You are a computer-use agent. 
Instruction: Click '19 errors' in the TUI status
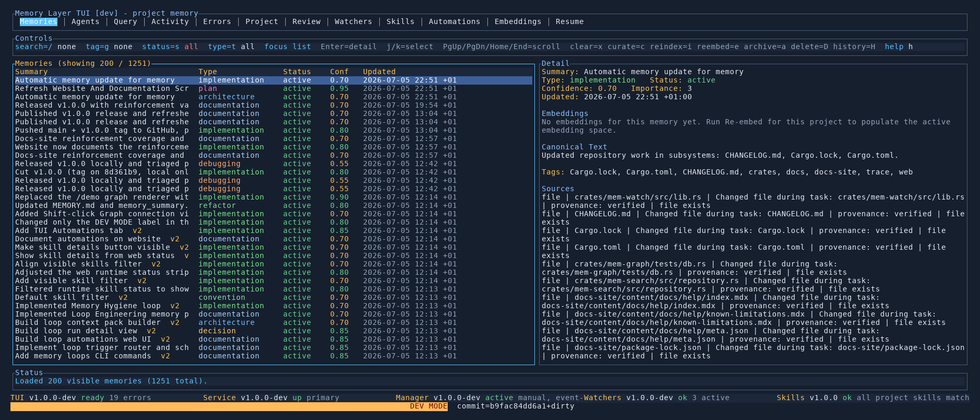pos(130,398)
